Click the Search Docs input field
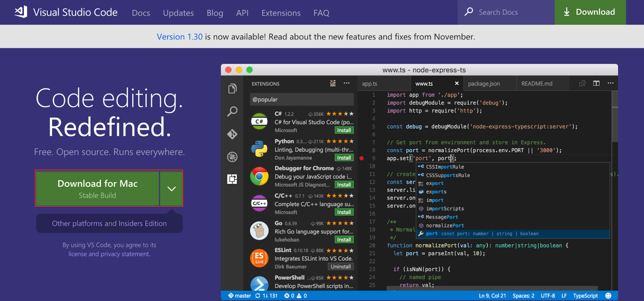Image resolution: width=644 pixels, height=301 pixels. 506,12
